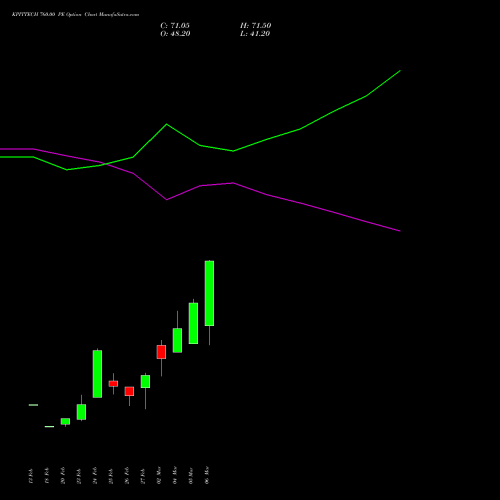The height and width of the screenshot is (500, 500).
Task: Click the 26 Feb date label
Action: pos(127,475)
